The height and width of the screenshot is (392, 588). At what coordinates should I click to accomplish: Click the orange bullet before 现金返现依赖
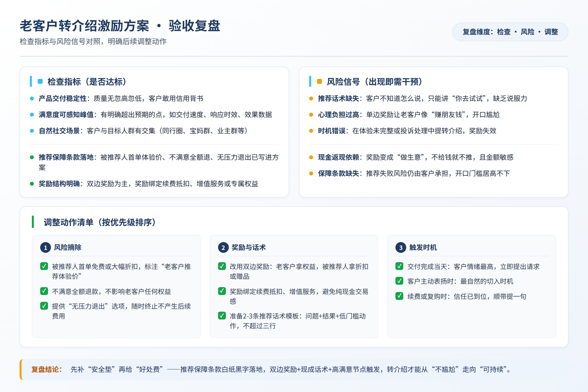coord(311,157)
